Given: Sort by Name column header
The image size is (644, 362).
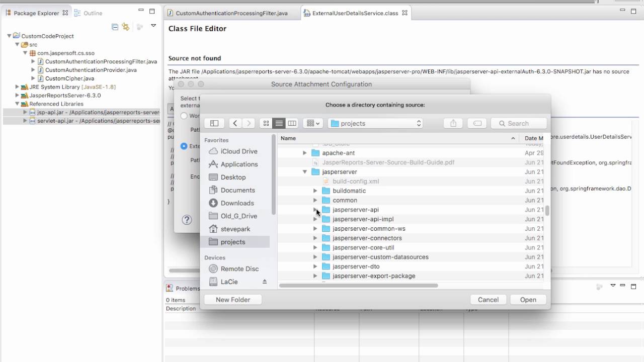Looking at the screenshot, I should click(398, 138).
